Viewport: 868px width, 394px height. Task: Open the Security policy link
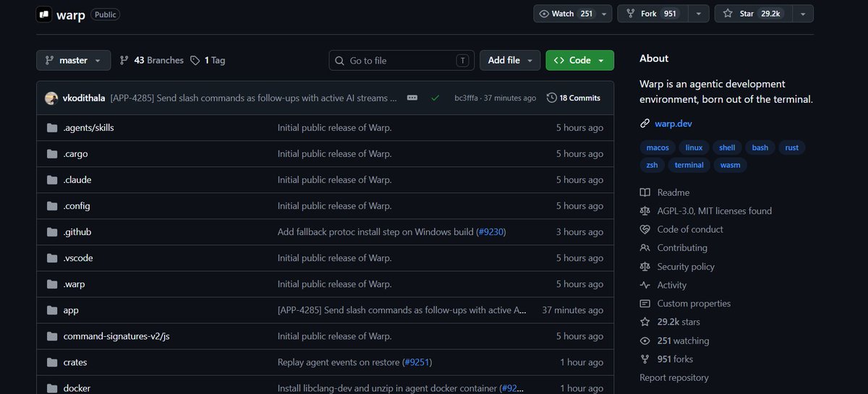(x=677, y=266)
